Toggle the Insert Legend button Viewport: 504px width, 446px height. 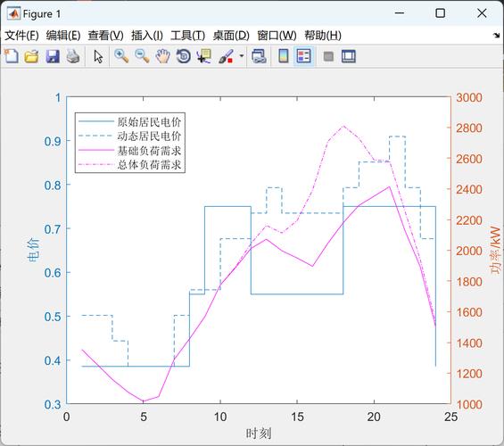(x=304, y=56)
